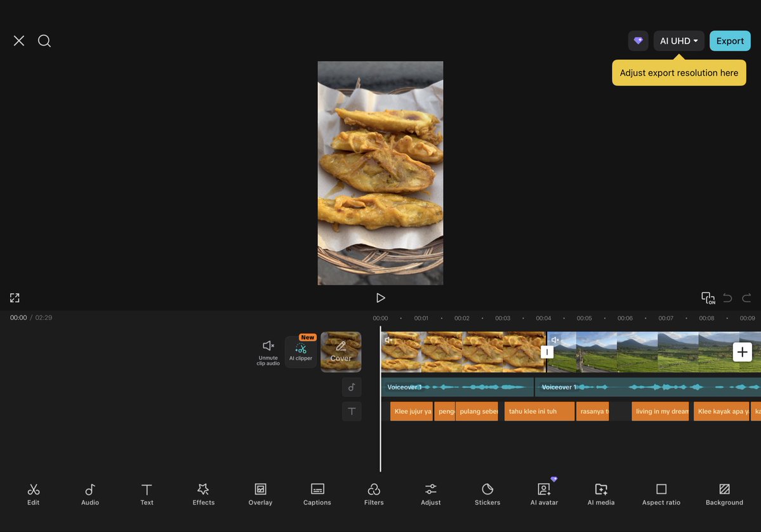Image resolution: width=761 pixels, height=532 pixels.
Task: Select the 'Klee jujur ya' caption
Action: (411, 411)
